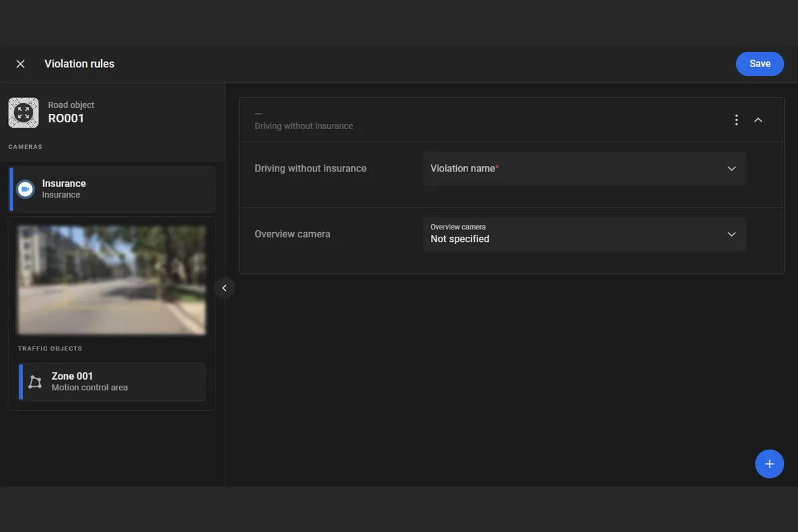Screen dimensions: 798x532
Task: Click the 'TRAFFIC OBJECTS' section heading
Action: [50, 348]
